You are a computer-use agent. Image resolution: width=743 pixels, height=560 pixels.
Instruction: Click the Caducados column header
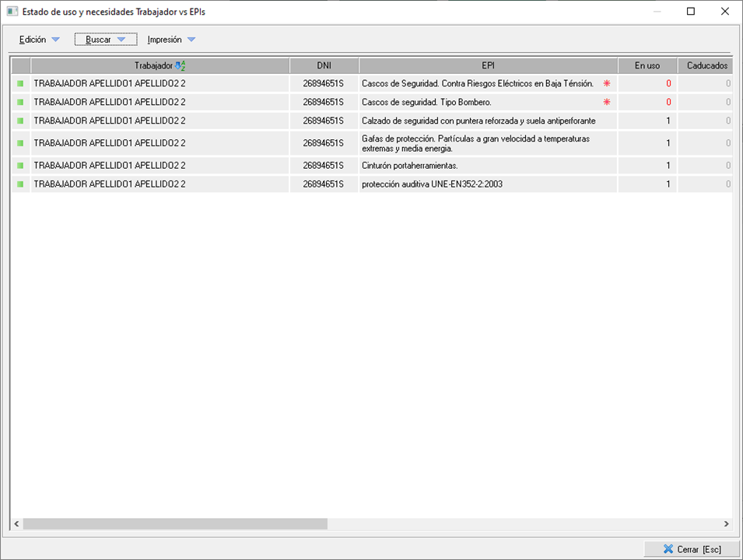[x=706, y=66]
